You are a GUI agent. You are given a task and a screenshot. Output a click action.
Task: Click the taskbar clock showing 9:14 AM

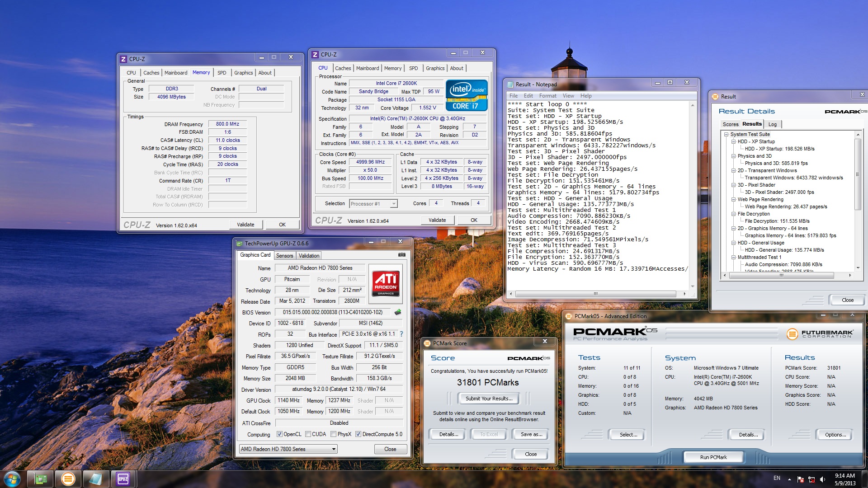[x=844, y=479]
